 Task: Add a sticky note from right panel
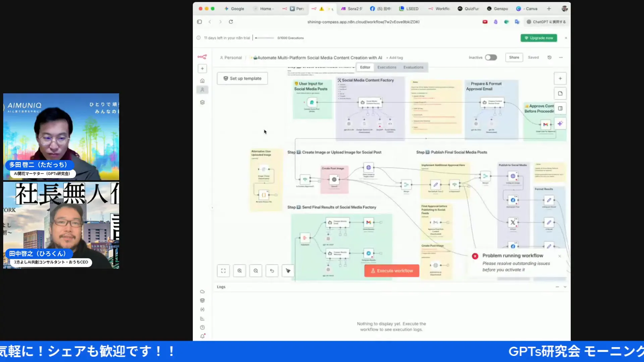[560, 94]
